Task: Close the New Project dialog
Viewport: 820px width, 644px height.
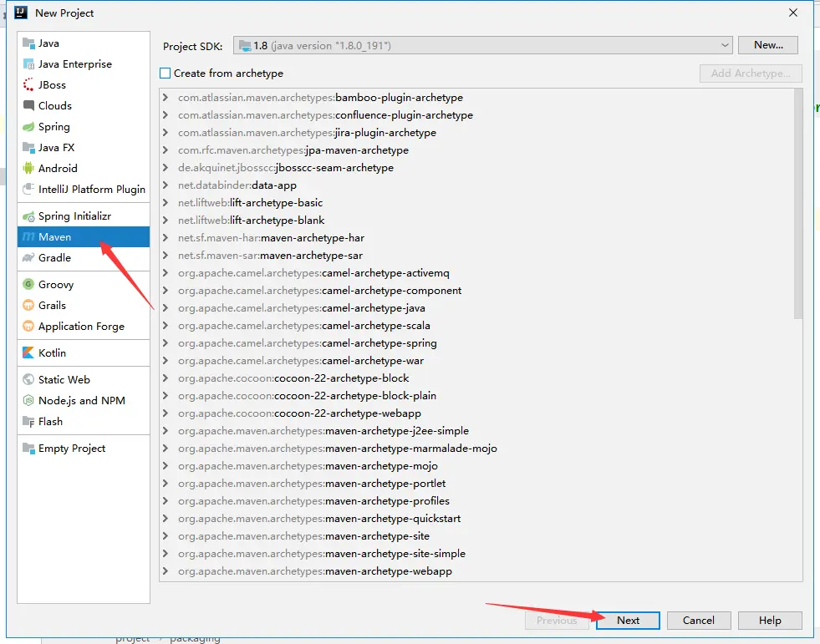Action: click(x=792, y=13)
